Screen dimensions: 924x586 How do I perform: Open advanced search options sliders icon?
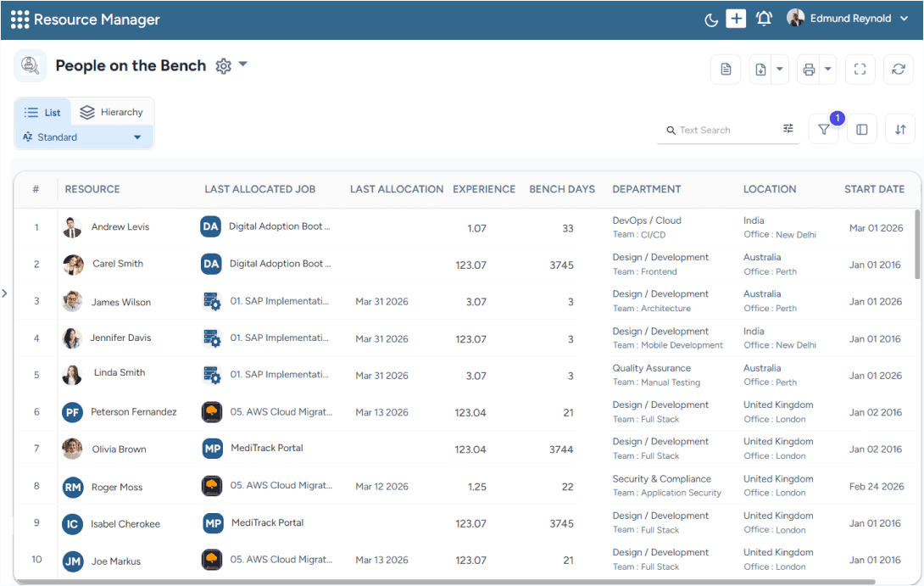[788, 129]
